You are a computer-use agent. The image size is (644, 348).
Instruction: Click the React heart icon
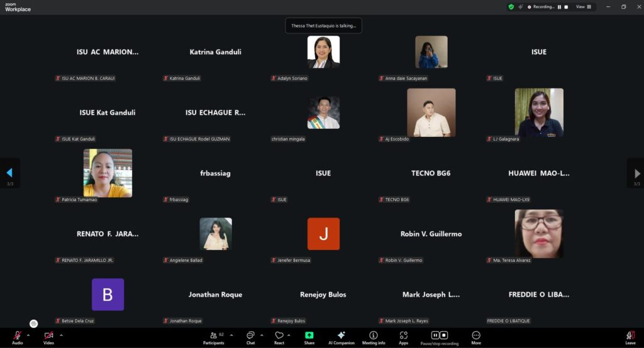click(x=279, y=336)
